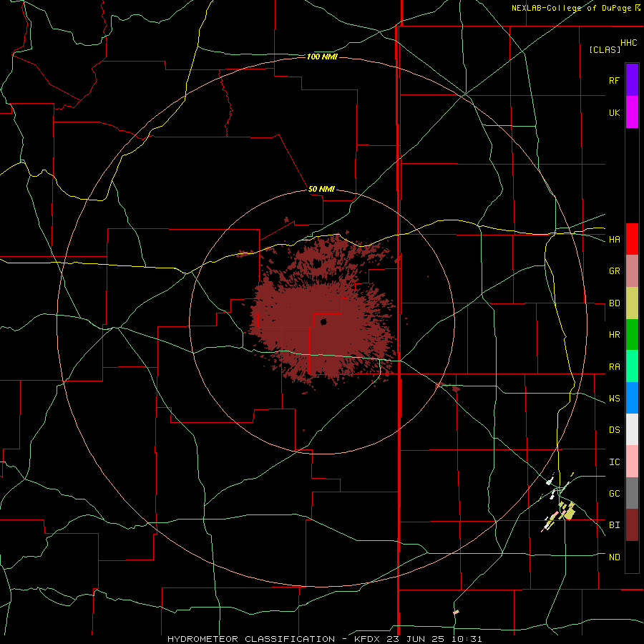Click the HA red legend swatch
The height and width of the screenshot is (644, 644).
point(632,239)
